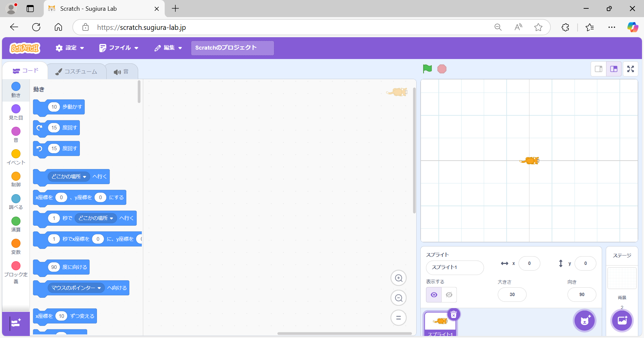Switch to the コード tab

point(25,71)
